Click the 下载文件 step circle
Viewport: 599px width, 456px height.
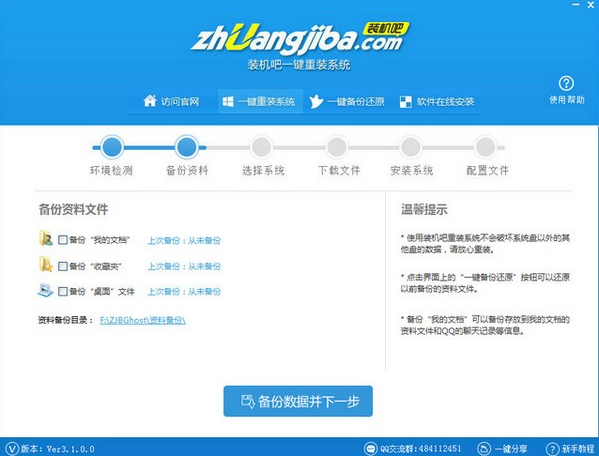point(337,147)
